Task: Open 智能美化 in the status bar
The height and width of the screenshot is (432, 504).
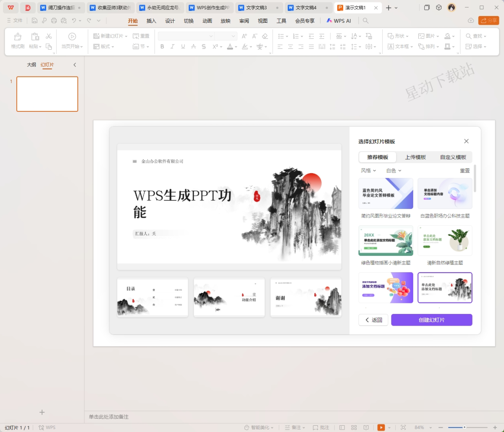Action: [259, 427]
